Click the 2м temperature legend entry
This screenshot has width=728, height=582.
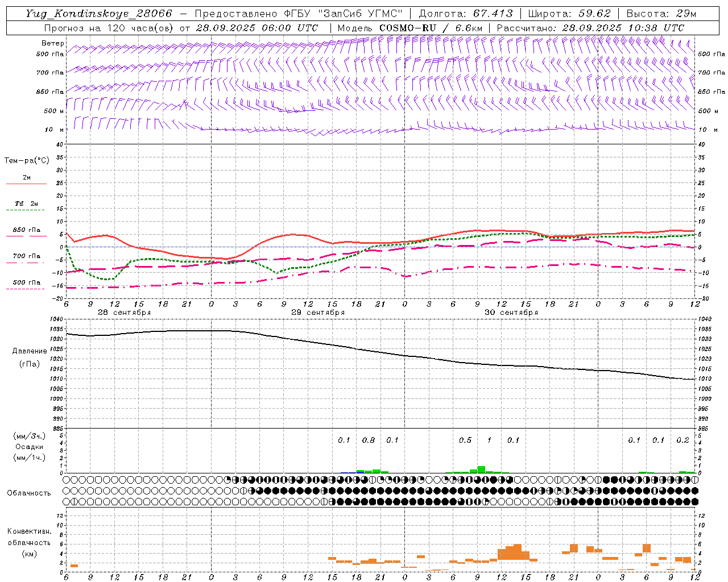tap(27, 178)
